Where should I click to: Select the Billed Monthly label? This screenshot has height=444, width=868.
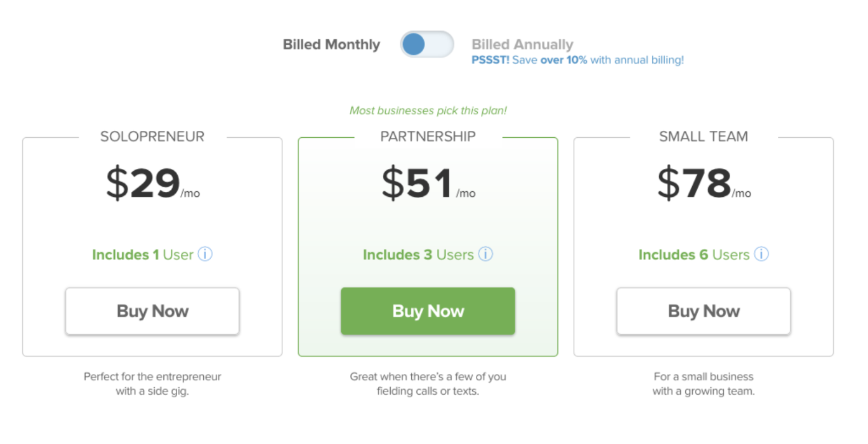click(331, 45)
